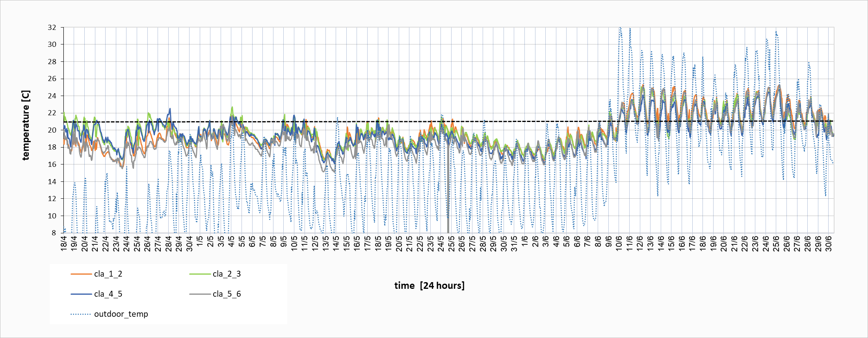Click the 32 label on the temperature axis
The height and width of the screenshot is (338, 868).
(x=52, y=28)
